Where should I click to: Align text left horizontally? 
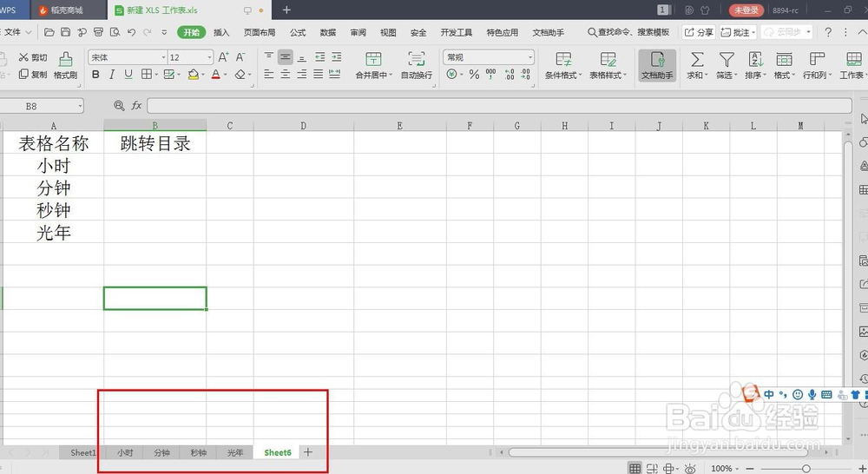tap(268, 74)
